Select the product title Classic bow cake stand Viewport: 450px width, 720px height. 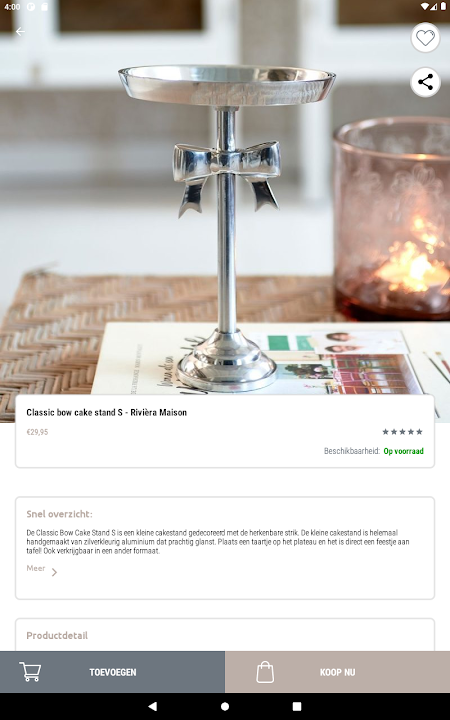(107, 412)
